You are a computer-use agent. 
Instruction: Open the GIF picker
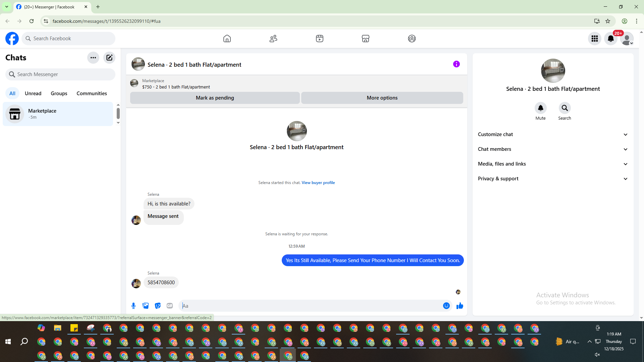[x=170, y=306]
